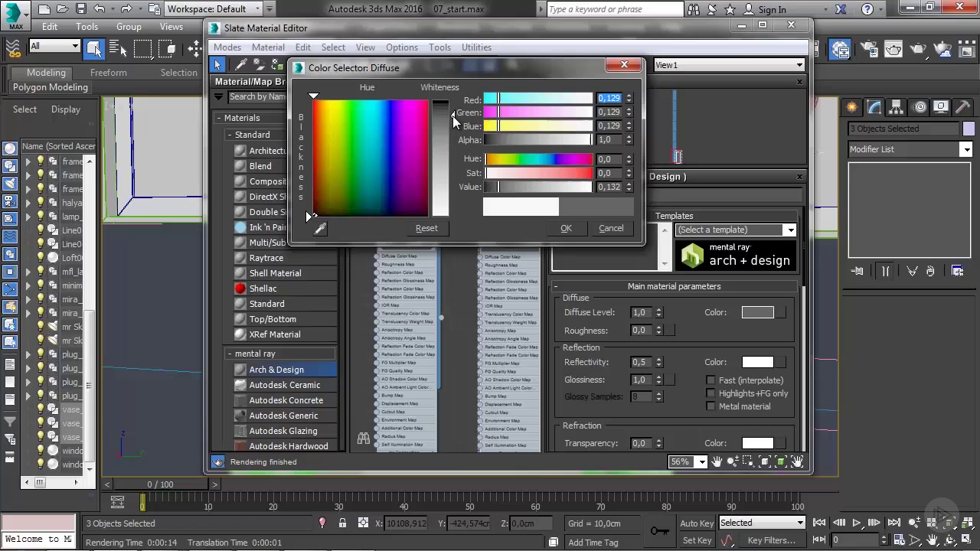Open the 3ds Max application menu logo
Screen dimensions: 980x551
point(16,15)
